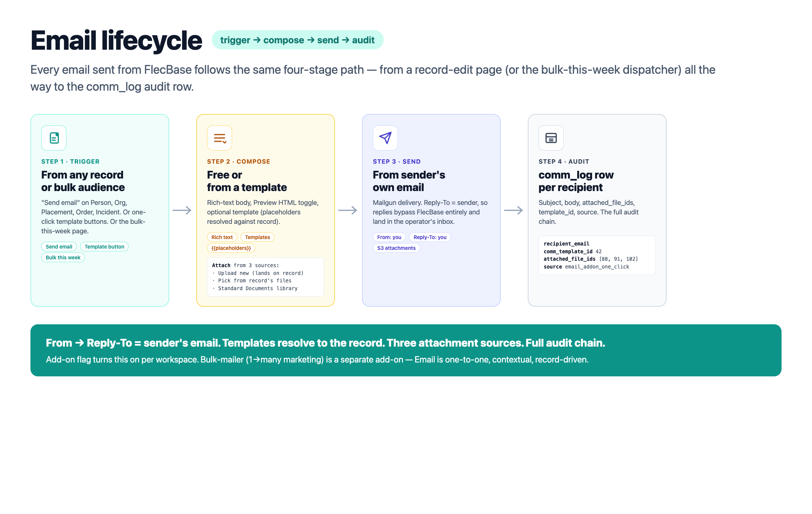812x514 pixels.
Task: Click the 'Mailgun delivery' description text
Action: tap(430, 212)
